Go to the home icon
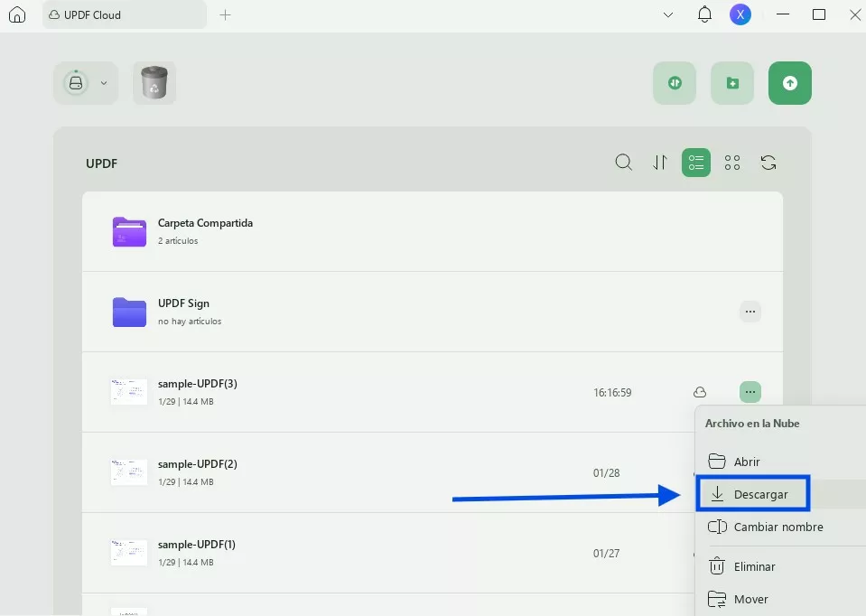The image size is (866, 616). (17, 15)
